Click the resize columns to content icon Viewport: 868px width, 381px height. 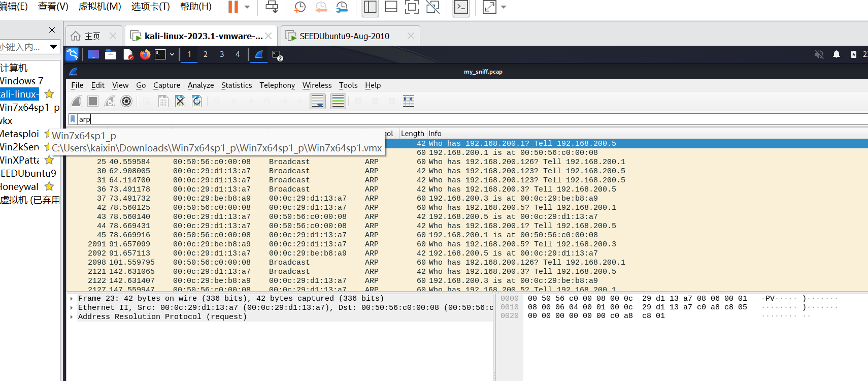409,101
